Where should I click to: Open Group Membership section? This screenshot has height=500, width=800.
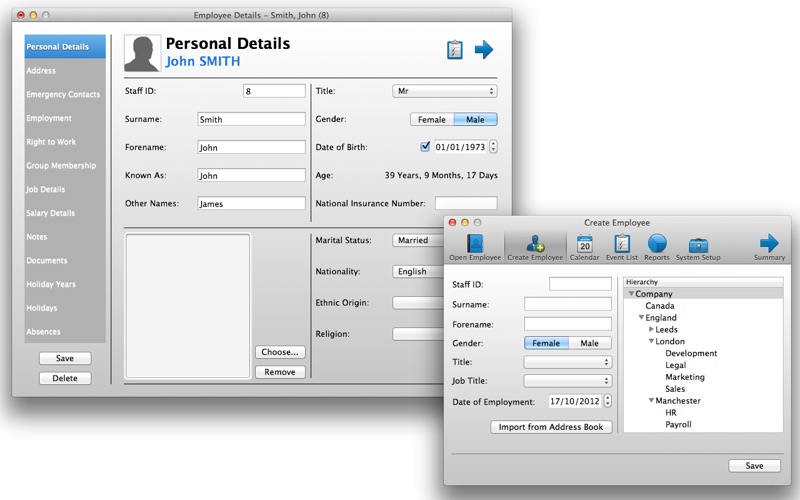pos(65,165)
